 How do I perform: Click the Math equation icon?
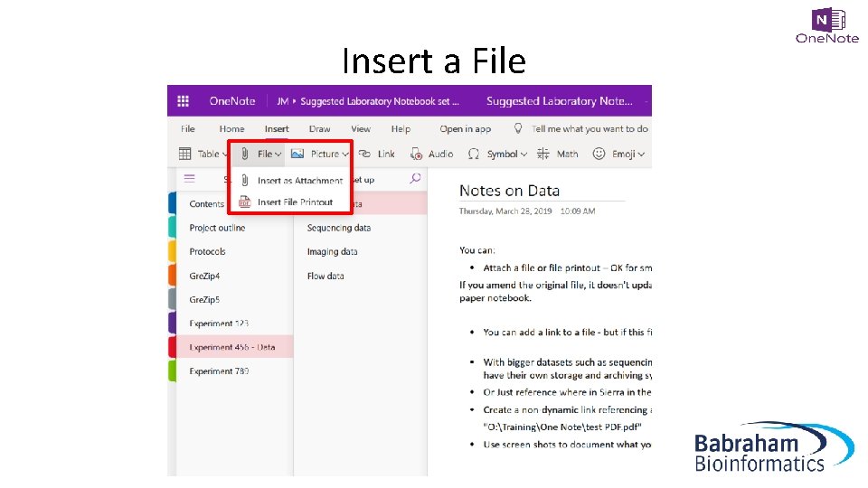(543, 154)
